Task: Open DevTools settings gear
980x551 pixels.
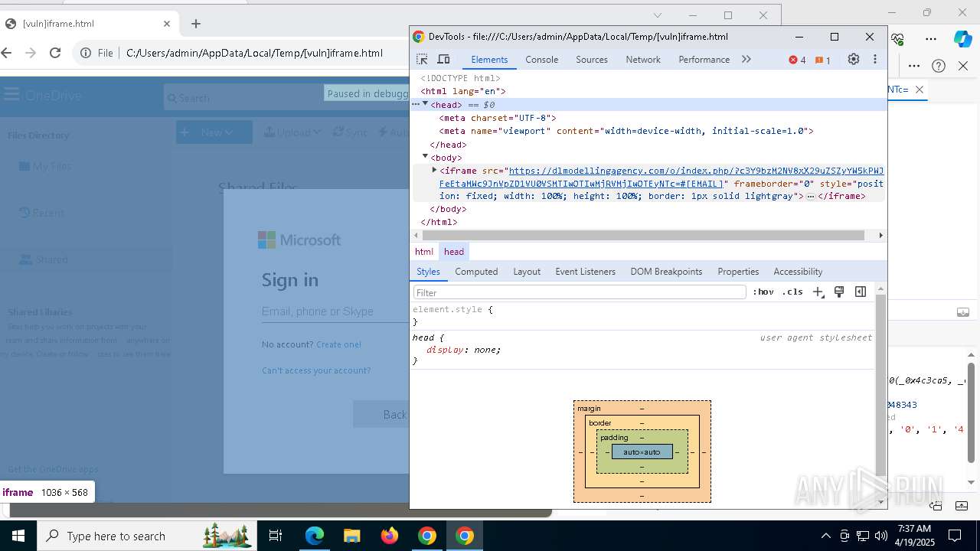Action: [854, 59]
